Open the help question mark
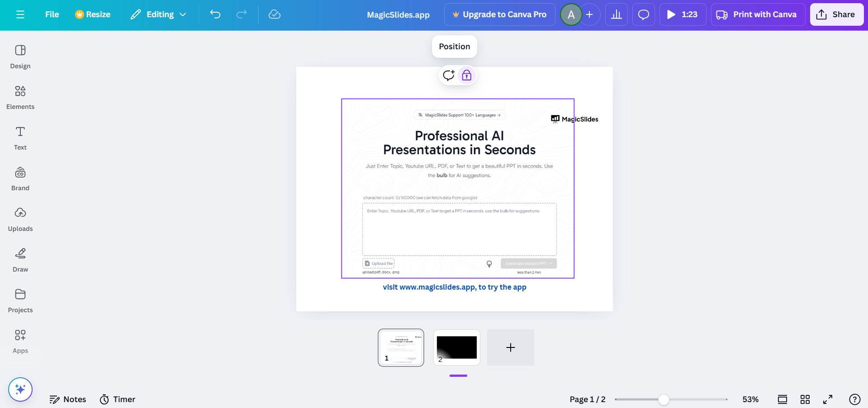Viewport: 868px width, 408px height. tap(855, 399)
